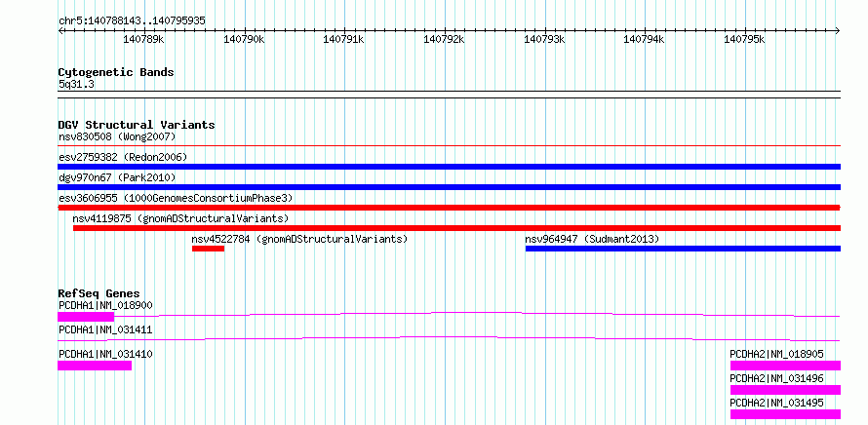Click the PCDHA2 NM_031495 magenta exon block
The width and height of the screenshot is (868, 425).
[785, 414]
